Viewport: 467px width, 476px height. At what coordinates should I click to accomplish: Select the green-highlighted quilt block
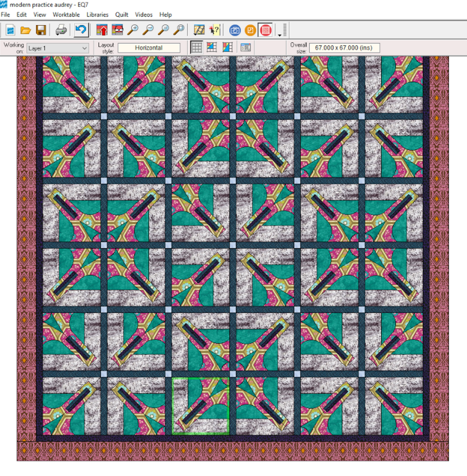tap(201, 406)
